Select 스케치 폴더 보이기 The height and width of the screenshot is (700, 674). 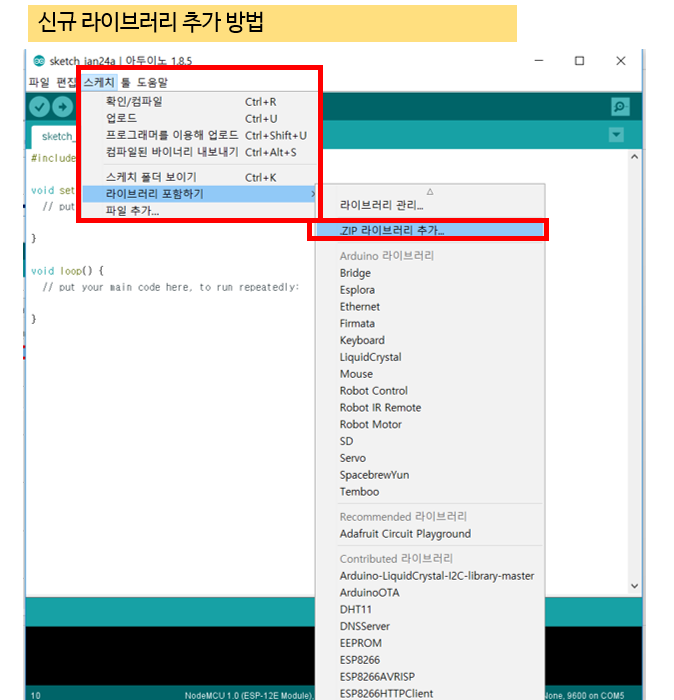[200, 177]
